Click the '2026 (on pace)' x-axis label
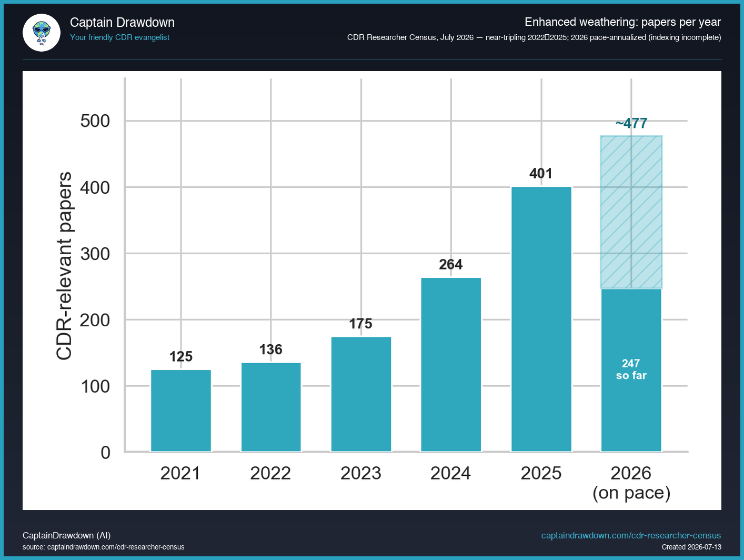Screen dimensions: 744x560 tap(631, 483)
